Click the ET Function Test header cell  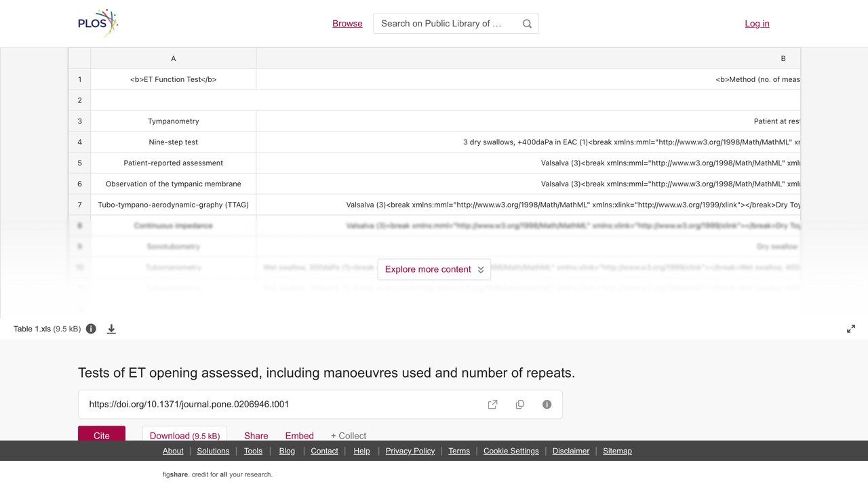(174, 79)
